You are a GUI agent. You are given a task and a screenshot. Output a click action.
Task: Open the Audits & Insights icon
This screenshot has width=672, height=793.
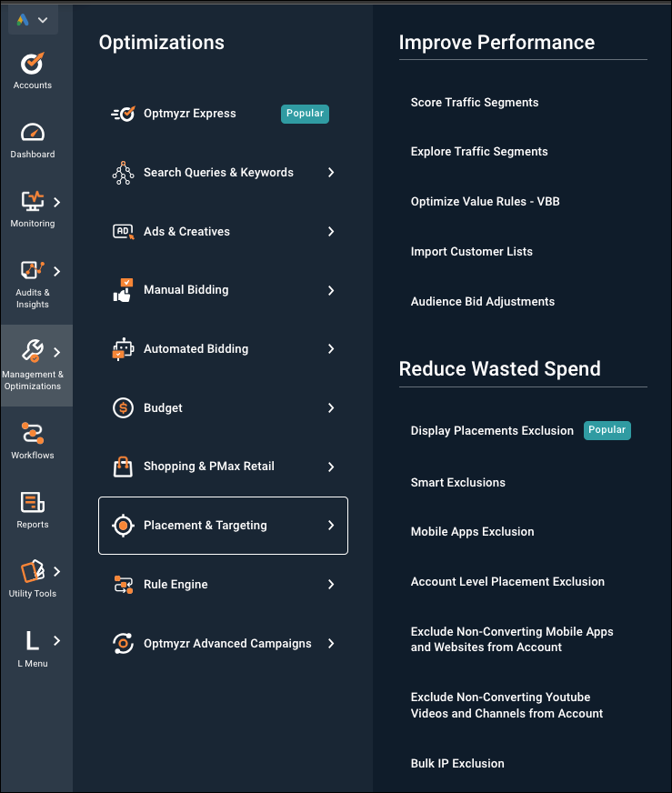pyautogui.click(x=33, y=270)
